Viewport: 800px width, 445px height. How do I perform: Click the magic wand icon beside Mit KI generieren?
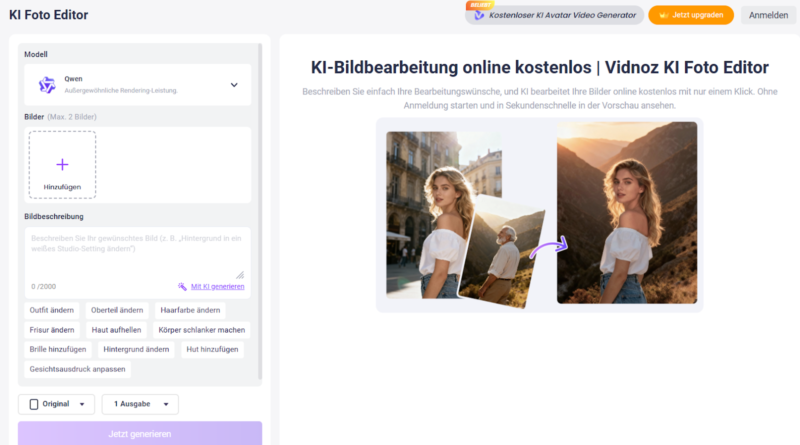coord(182,286)
